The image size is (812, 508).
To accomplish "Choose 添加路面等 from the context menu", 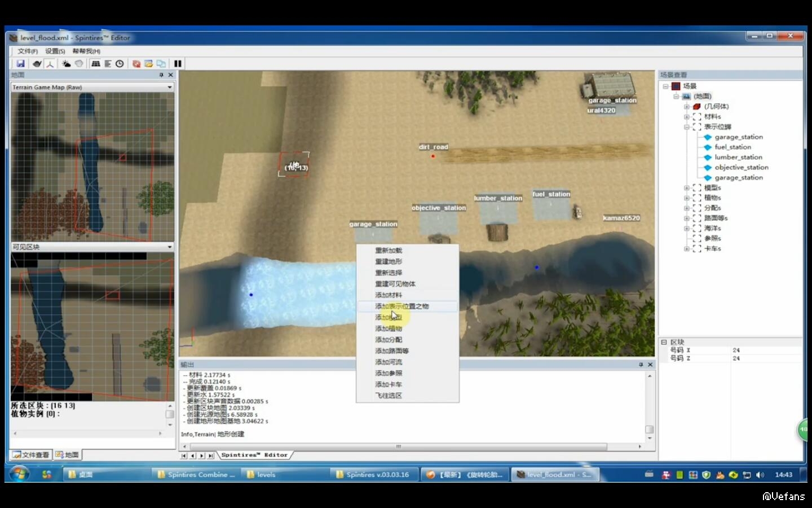I will [x=408, y=351].
